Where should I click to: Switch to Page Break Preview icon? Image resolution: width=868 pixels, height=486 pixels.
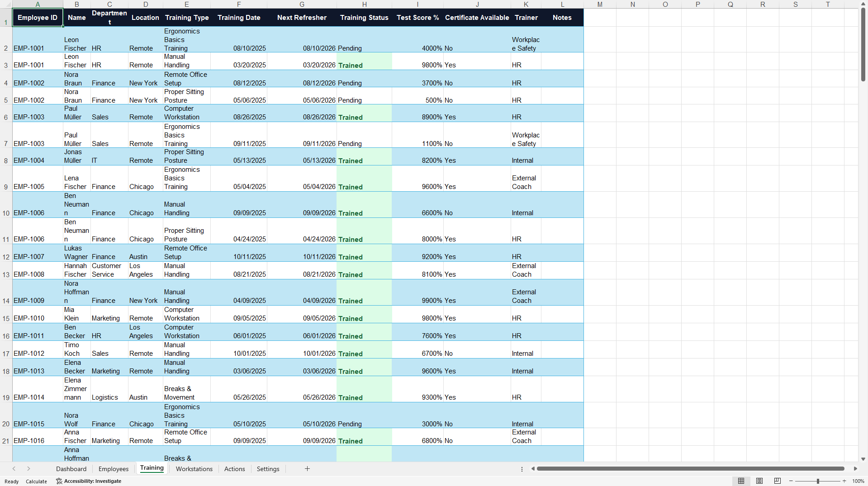click(x=778, y=481)
